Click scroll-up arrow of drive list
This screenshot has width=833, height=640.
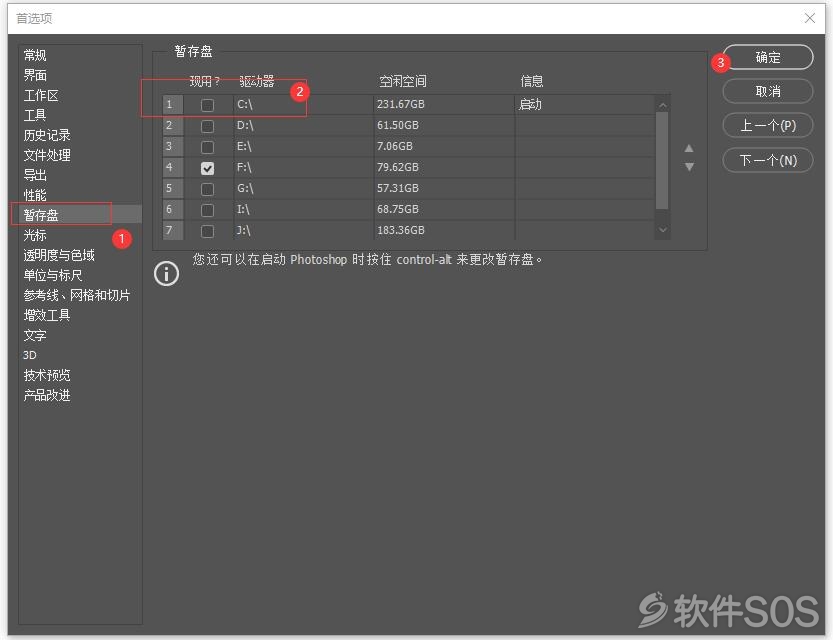coord(662,106)
